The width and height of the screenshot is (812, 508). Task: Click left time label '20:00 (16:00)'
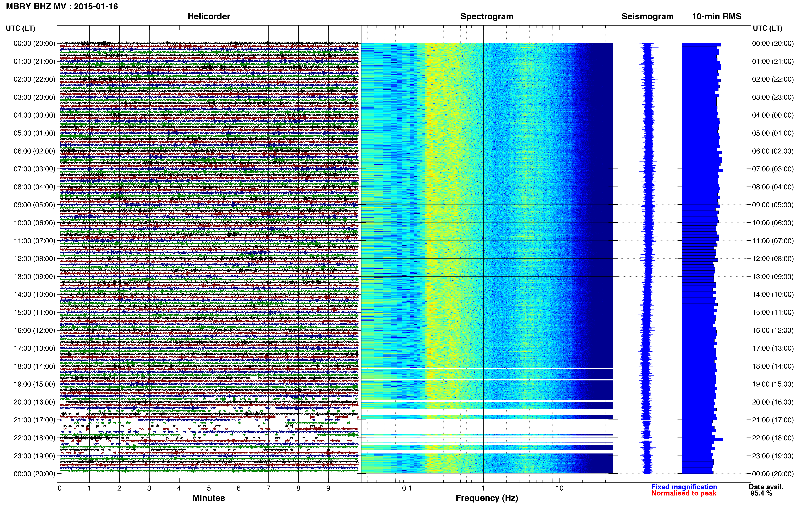click(x=34, y=402)
